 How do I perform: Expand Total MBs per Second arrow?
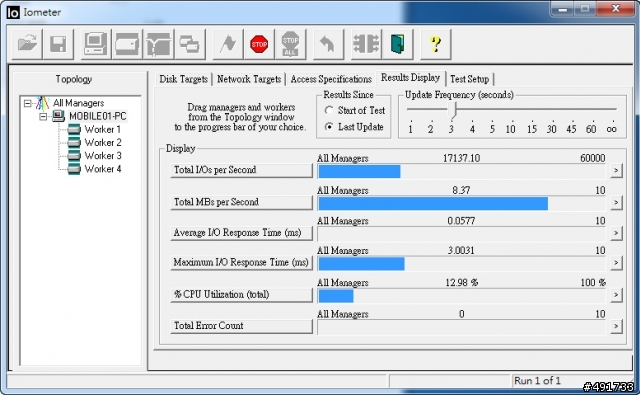[x=616, y=202]
